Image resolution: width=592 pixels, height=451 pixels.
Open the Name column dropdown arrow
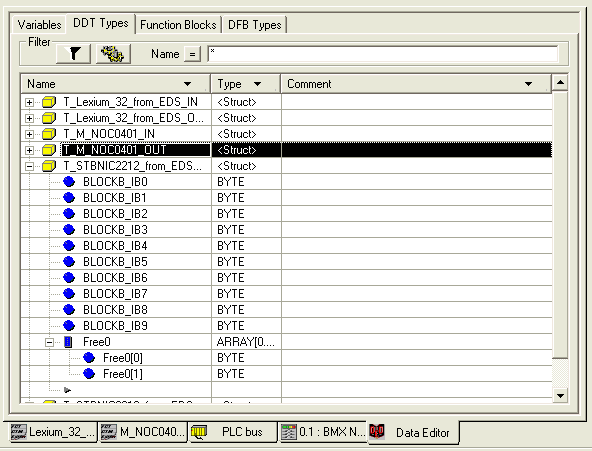[x=187, y=84]
